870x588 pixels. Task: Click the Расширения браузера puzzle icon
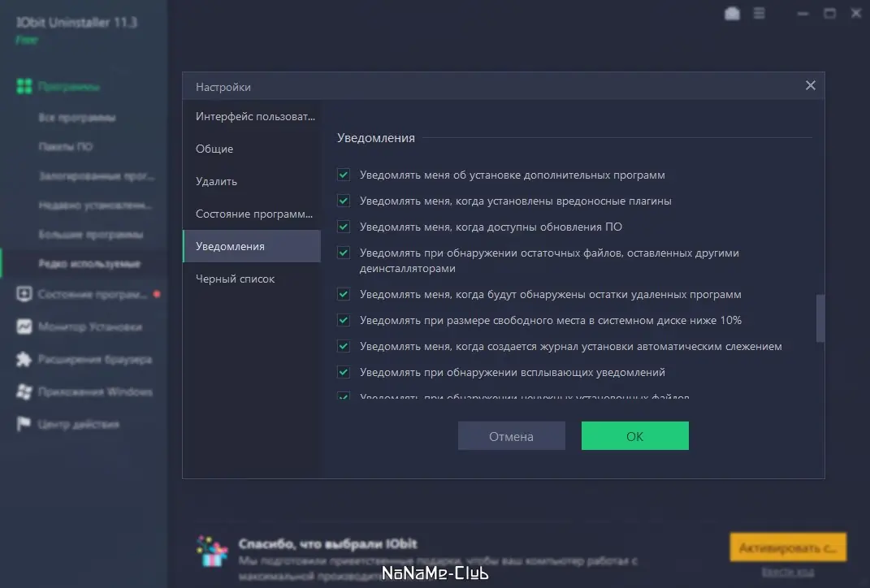pos(24,360)
